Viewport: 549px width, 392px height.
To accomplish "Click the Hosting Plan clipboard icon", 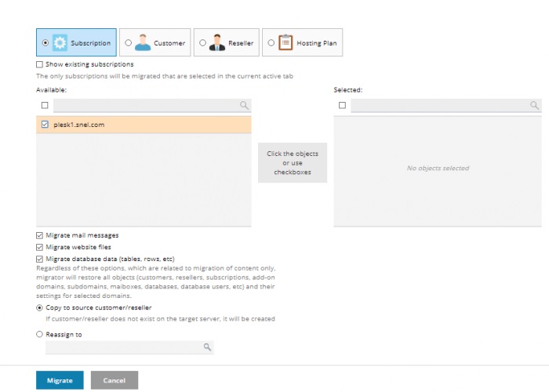I will click(285, 42).
